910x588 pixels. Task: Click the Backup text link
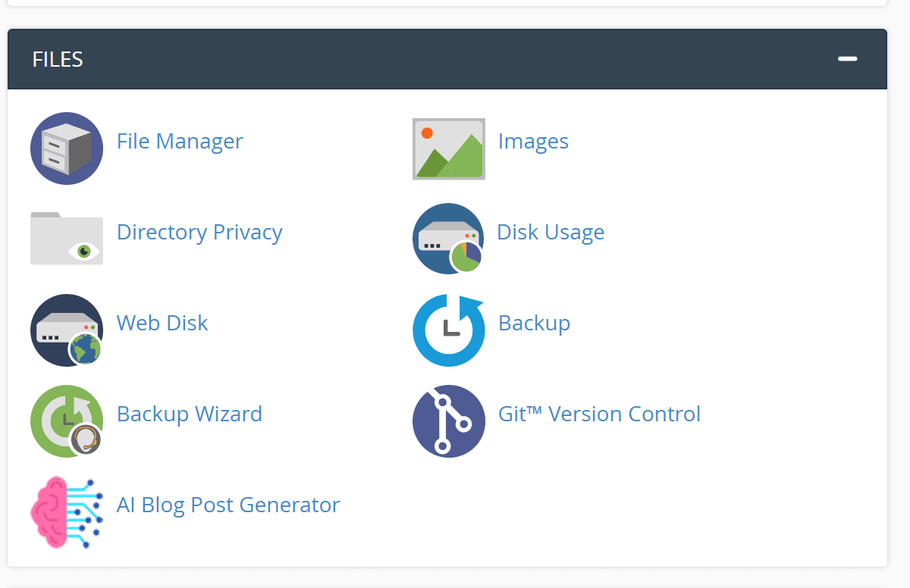pyautogui.click(x=534, y=323)
